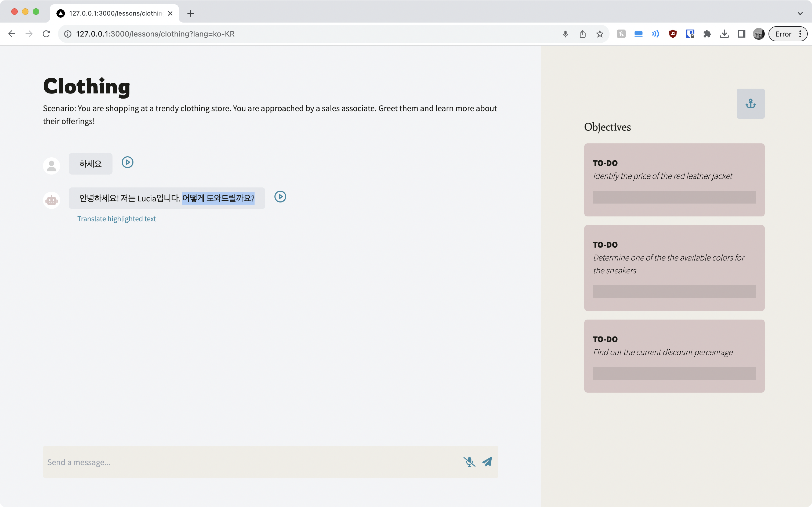Click Translate highlighted text link

point(116,219)
